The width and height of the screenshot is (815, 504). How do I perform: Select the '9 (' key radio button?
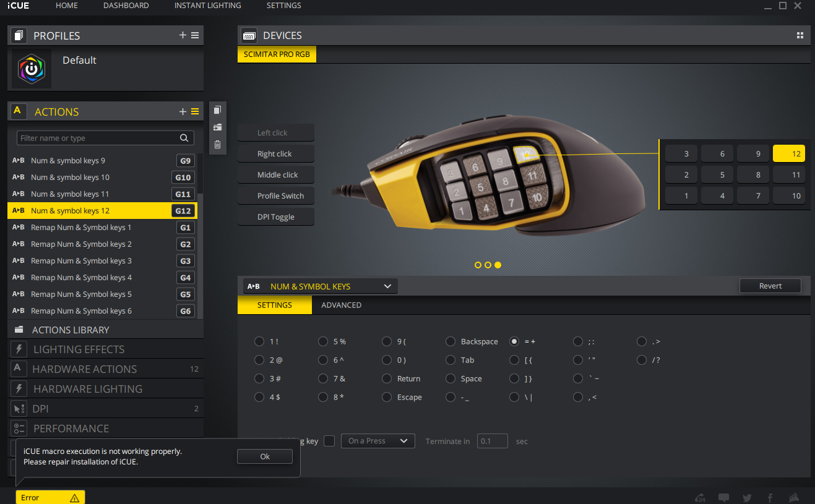(387, 341)
